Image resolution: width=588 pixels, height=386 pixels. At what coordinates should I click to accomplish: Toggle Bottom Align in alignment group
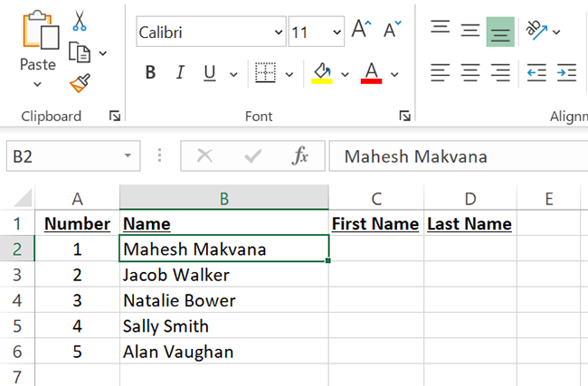tap(500, 32)
